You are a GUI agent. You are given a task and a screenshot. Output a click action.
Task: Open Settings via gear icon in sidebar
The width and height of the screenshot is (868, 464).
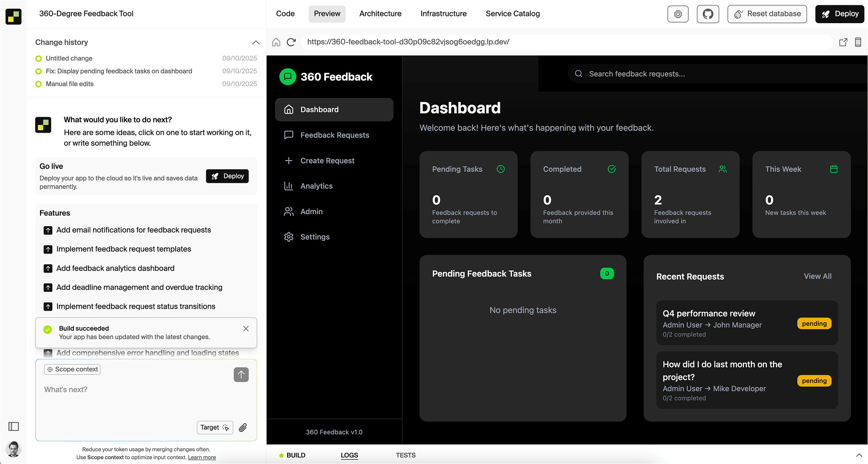(x=289, y=236)
